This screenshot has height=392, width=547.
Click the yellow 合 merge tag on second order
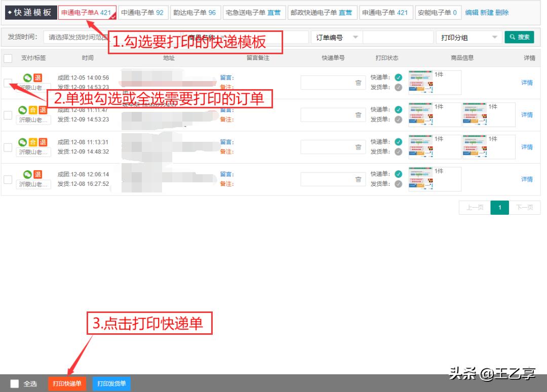click(32, 109)
